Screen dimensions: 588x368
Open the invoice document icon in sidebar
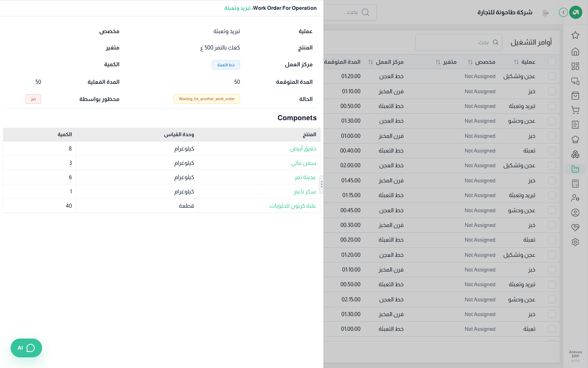pos(575,125)
